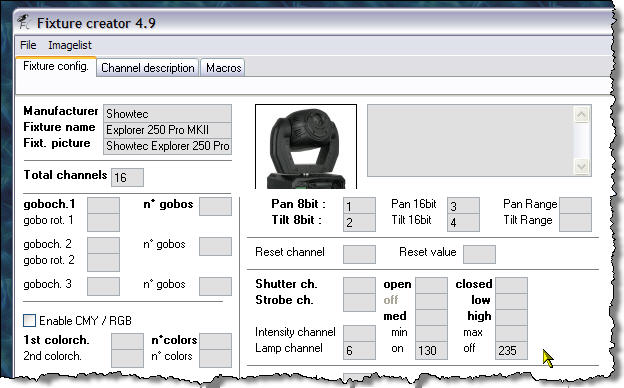624x388 pixels.
Task: Click the Lamp channel field showing 6
Action: click(359, 350)
